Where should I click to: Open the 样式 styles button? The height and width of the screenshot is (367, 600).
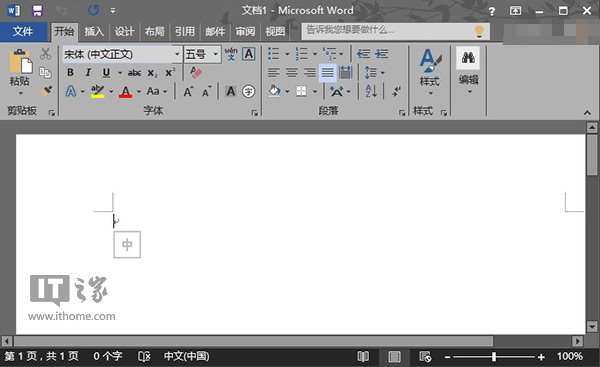(x=430, y=72)
